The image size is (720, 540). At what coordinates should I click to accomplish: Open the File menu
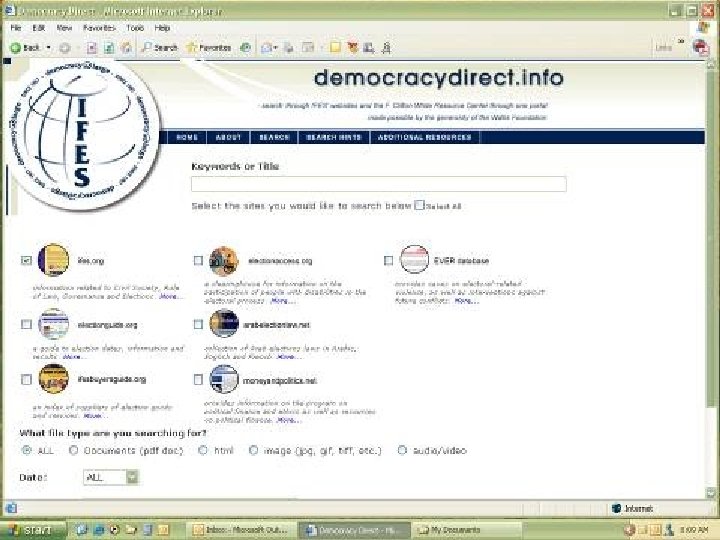click(x=16, y=28)
